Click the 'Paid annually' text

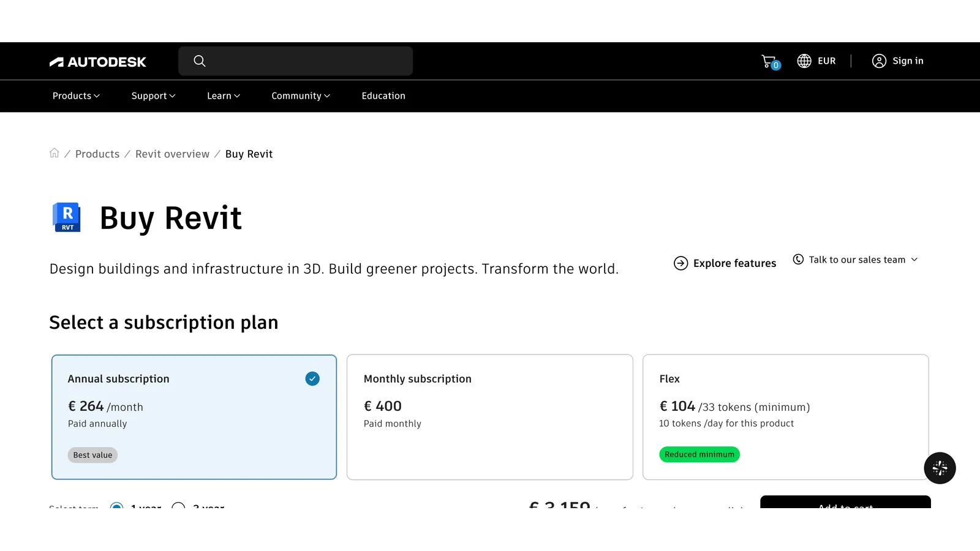pyautogui.click(x=97, y=424)
